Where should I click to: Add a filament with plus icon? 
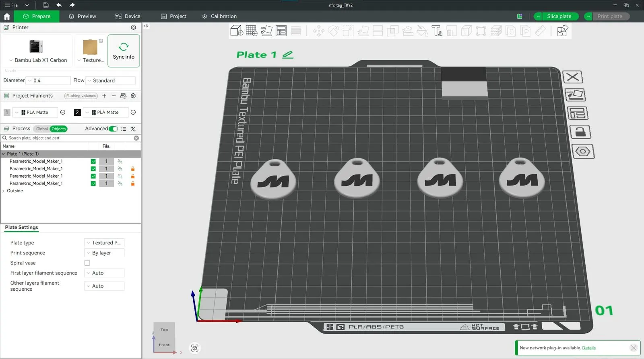click(x=104, y=96)
